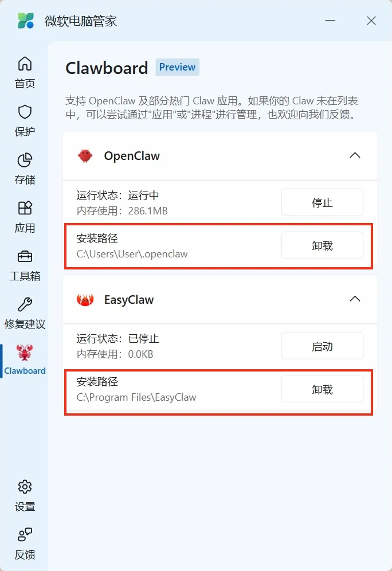Collapse the OpenClaw section chevron

click(355, 155)
